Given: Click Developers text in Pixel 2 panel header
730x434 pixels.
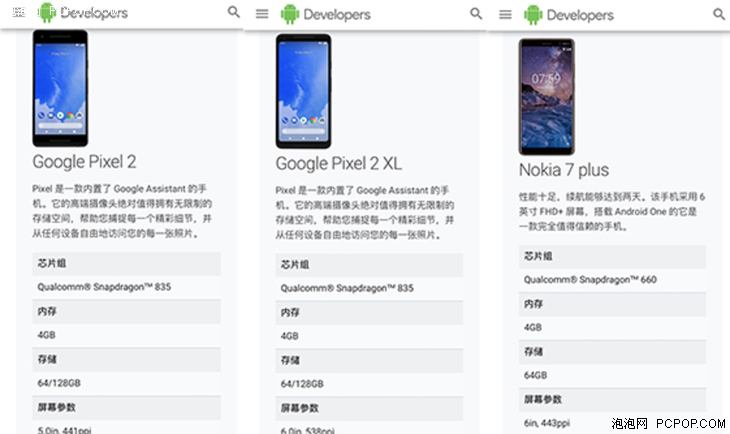Looking at the screenshot, I should (x=94, y=13).
